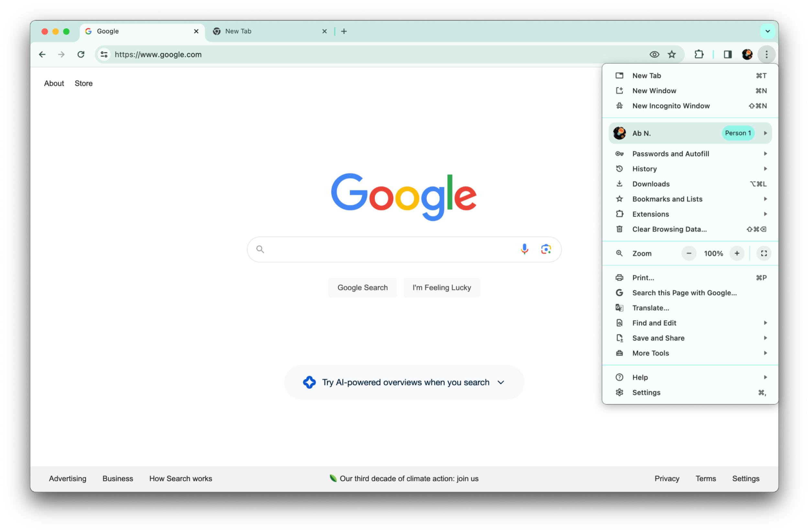This screenshot has height=532, width=809.
Task: Click the Google Search button
Action: [x=362, y=288]
